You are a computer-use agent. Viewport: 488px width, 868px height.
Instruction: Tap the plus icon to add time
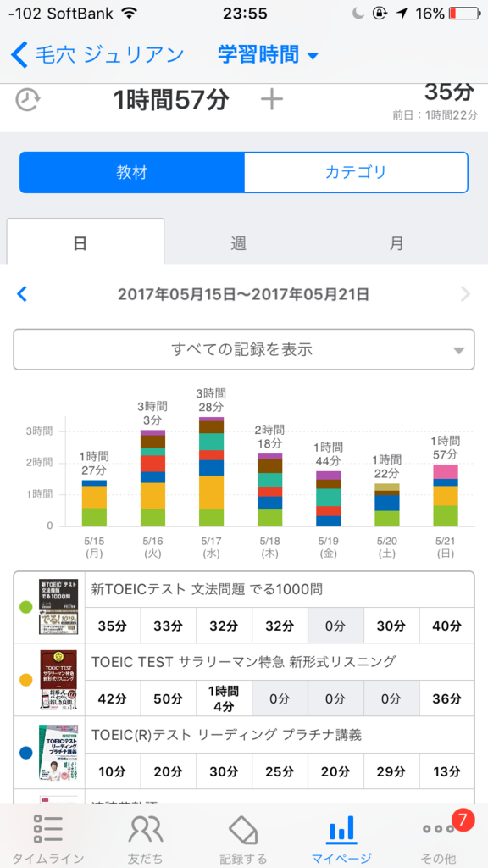pyautogui.click(x=272, y=100)
